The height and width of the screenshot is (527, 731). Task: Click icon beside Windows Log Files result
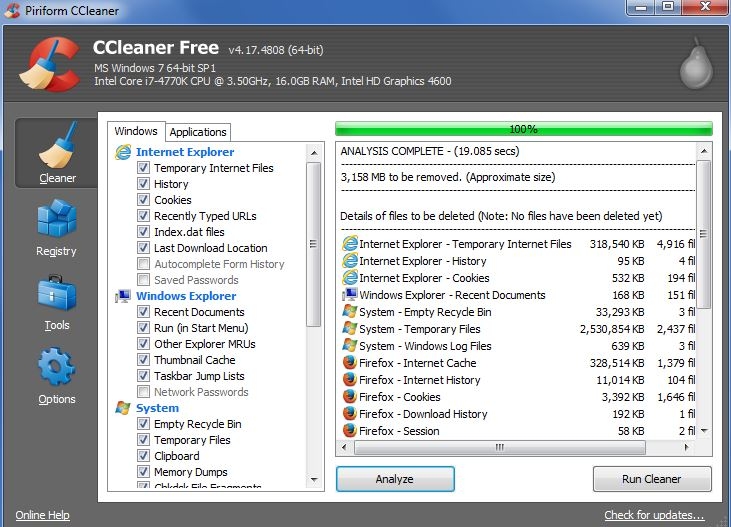[350, 346]
